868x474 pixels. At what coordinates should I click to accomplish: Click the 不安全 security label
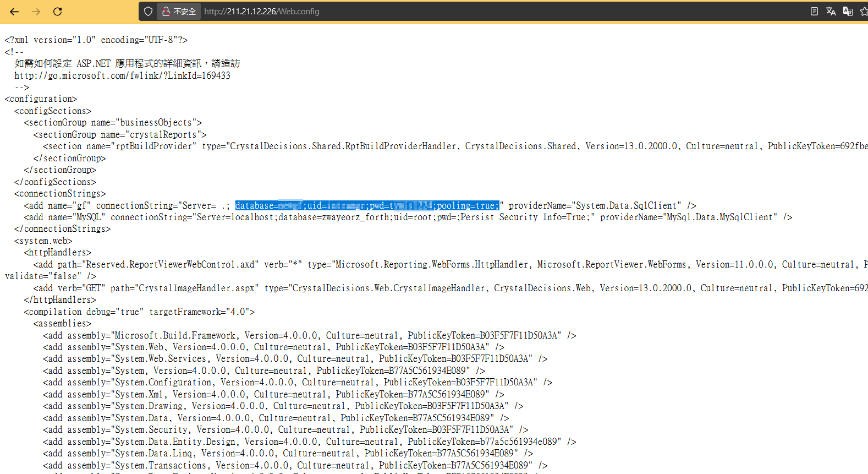(184, 12)
